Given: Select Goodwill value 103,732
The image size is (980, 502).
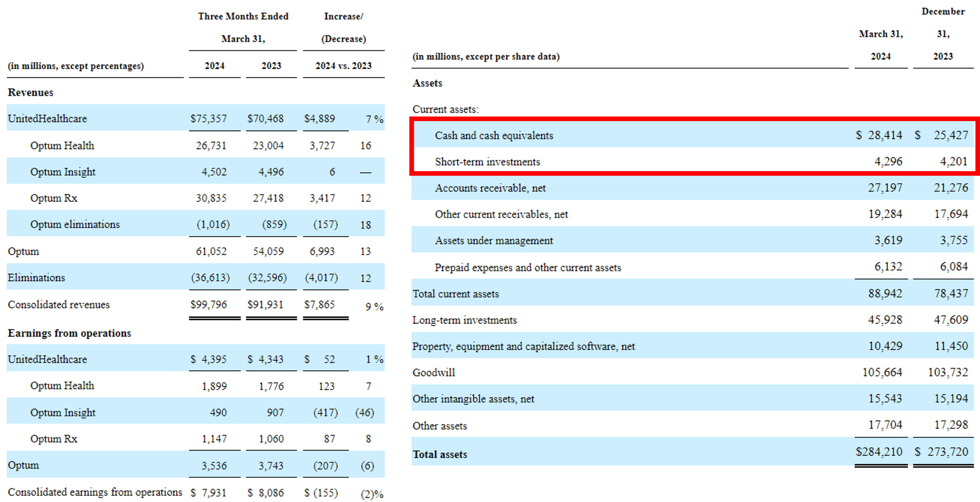Looking at the screenshot, I should pos(948,372).
